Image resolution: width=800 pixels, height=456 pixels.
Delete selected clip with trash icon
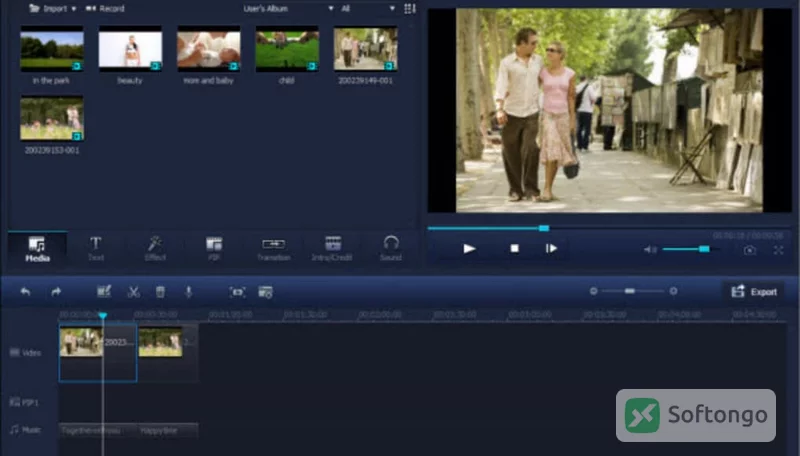(160, 292)
